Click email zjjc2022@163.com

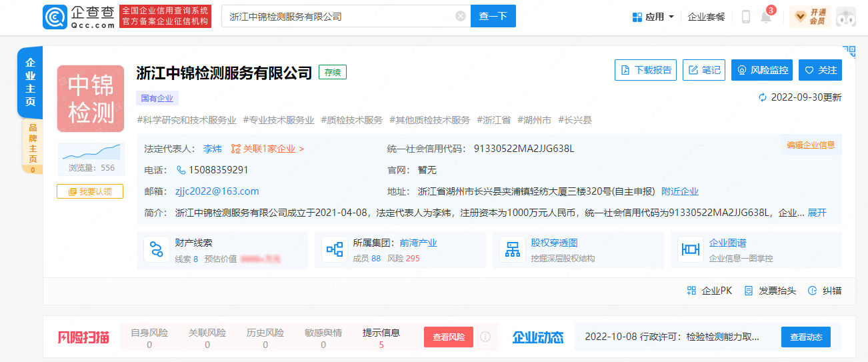pos(217,191)
